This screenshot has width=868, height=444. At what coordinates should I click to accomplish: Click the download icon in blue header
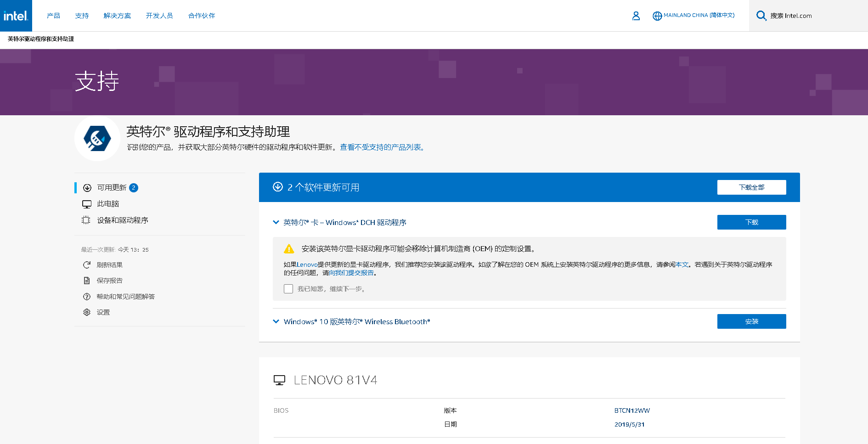pyautogui.click(x=278, y=187)
